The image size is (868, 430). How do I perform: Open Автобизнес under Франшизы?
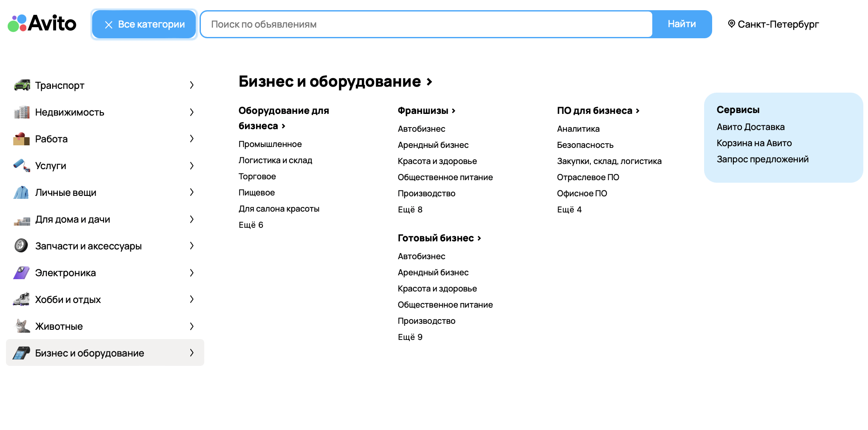[421, 129]
